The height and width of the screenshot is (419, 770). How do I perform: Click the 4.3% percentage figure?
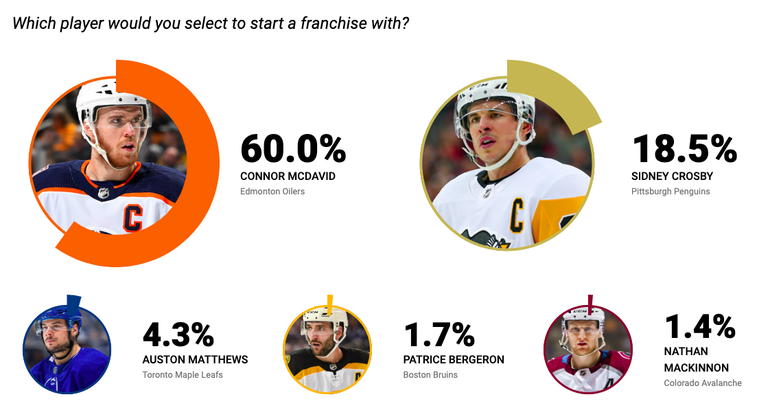point(178,335)
